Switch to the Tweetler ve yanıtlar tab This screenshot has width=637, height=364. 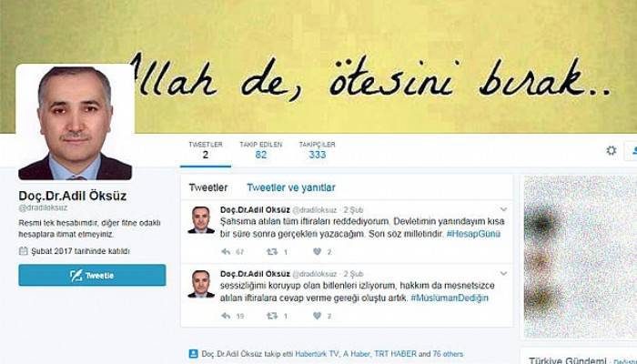coord(291,187)
